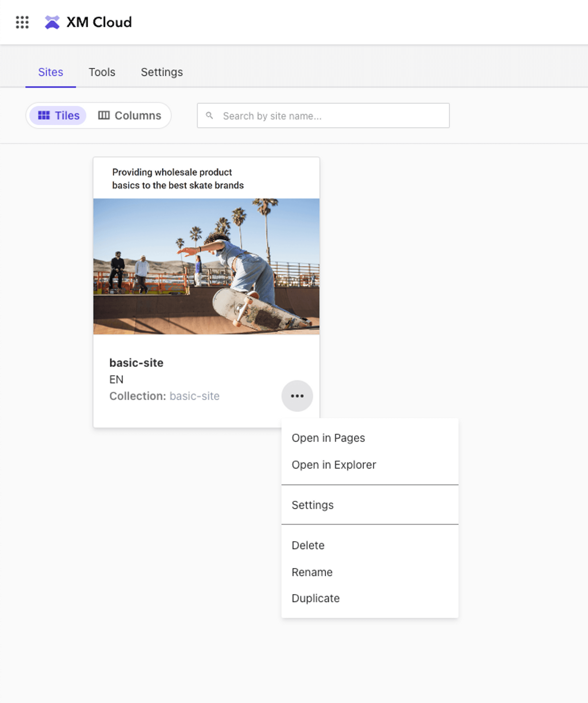Open the top-level Settings tab
This screenshot has width=588, height=703.
click(x=162, y=72)
